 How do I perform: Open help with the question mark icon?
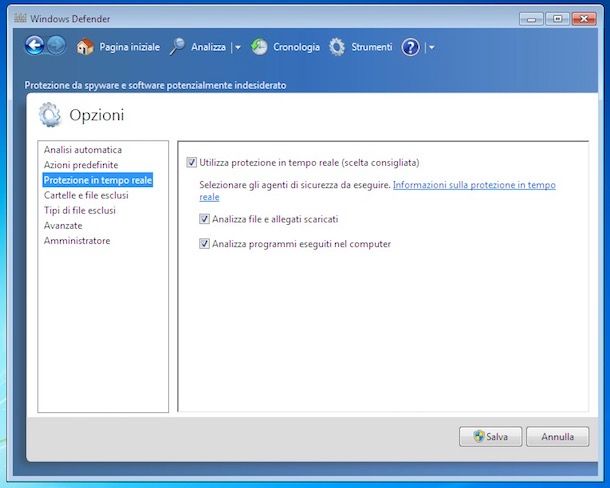(410, 47)
